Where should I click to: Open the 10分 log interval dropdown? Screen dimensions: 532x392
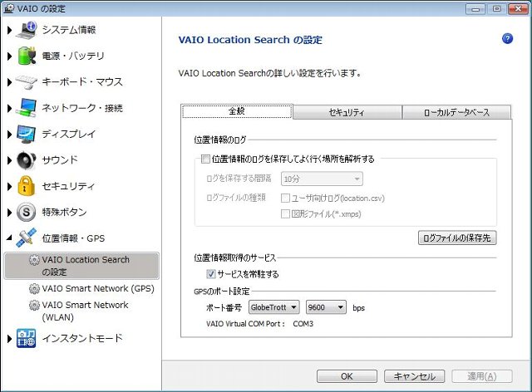pos(322,179)
